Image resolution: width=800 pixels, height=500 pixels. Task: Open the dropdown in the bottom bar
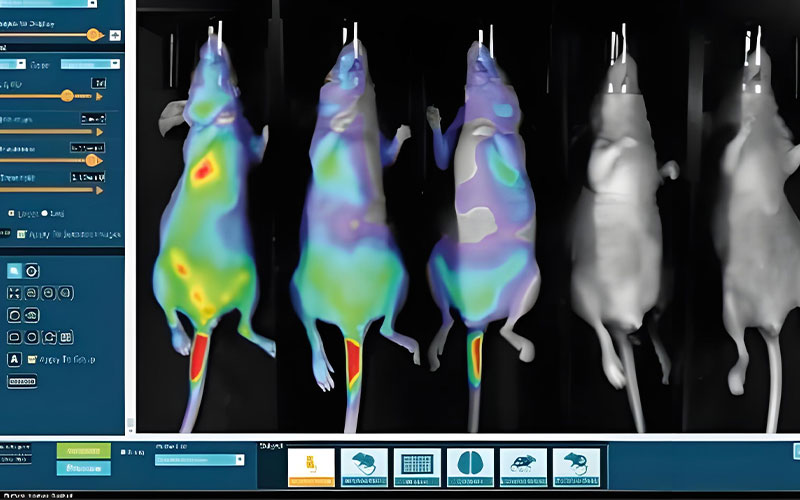click(x=198, y=459)
